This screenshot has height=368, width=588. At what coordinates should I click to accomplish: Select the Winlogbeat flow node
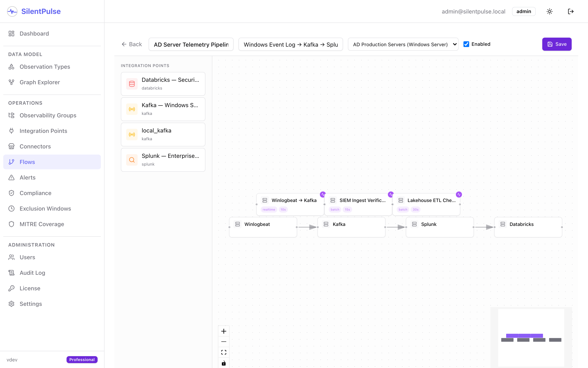click(x=263, y=227)
